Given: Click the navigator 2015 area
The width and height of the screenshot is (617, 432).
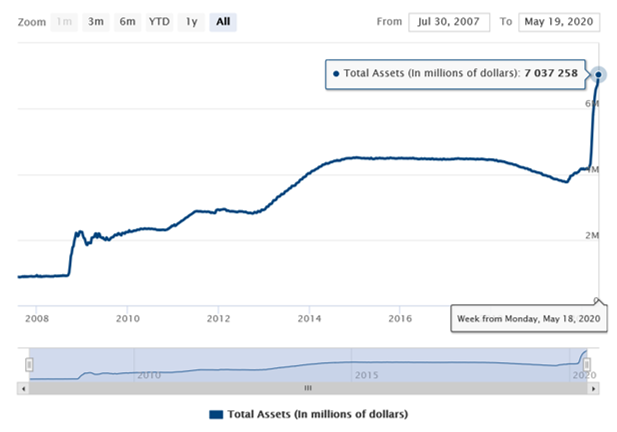Looking at the screenshot, I should [366, 373].
